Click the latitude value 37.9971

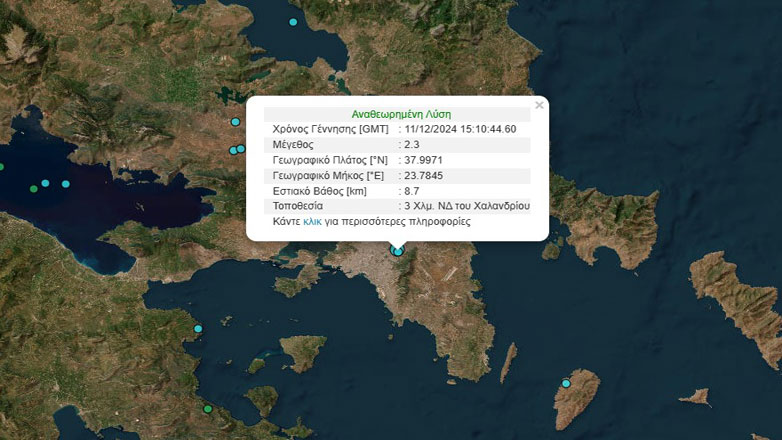point(423,160)
